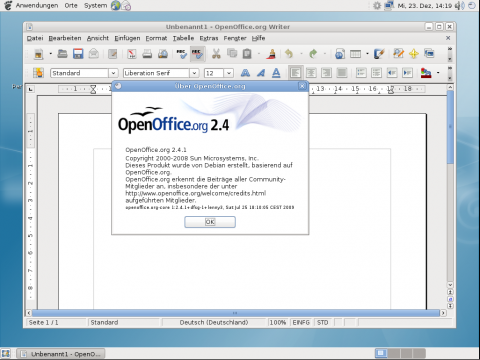
Task: Set Align Right paragraph alignment
Action: coord(326,73)
